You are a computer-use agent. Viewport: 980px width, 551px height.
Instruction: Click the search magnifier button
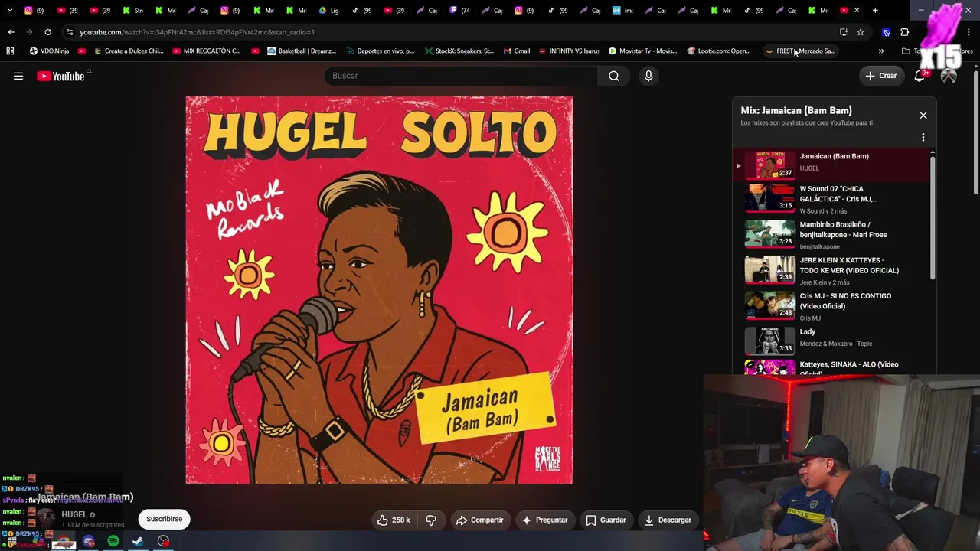coord(613,76)
